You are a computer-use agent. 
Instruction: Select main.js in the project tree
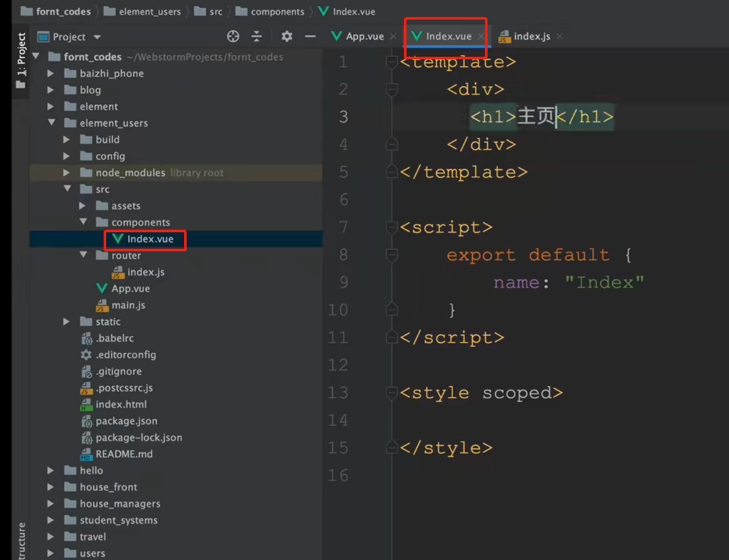point(121,305)
